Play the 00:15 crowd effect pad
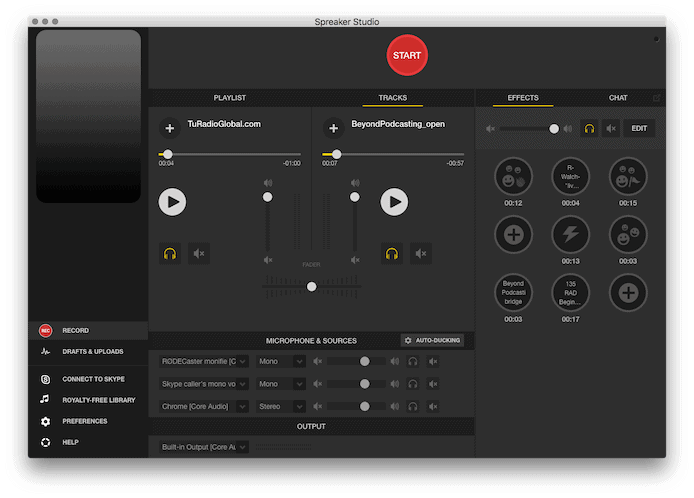This screenshot has width=694, height=498. (628, 177)
